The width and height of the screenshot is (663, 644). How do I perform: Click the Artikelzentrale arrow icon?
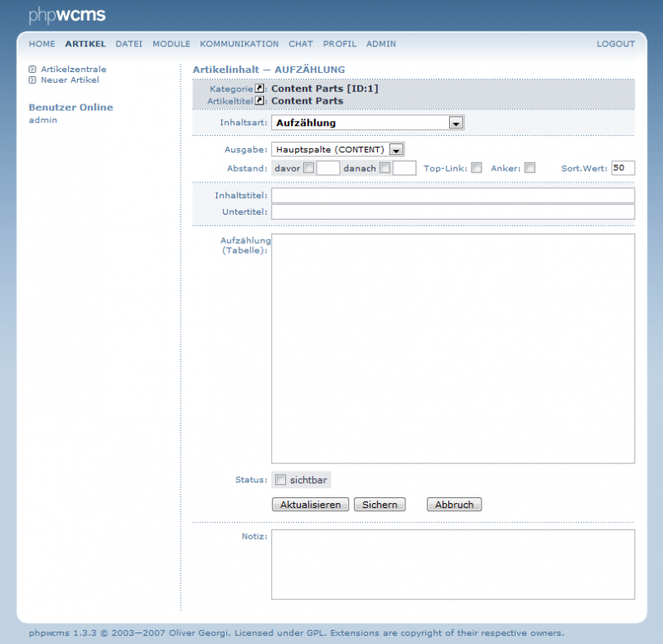pos(32,70)
